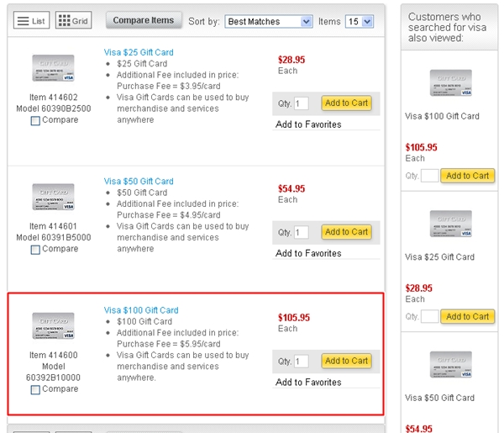The image size is (504, 433).
Task: Click sidebar Visa $100 Gift Card image
Action: pyautogui.click(x=451, y=83)
